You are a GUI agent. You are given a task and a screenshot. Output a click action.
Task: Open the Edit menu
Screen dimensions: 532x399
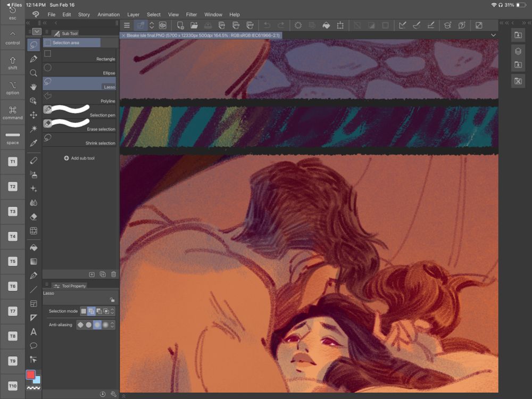(x=66, y=14)
